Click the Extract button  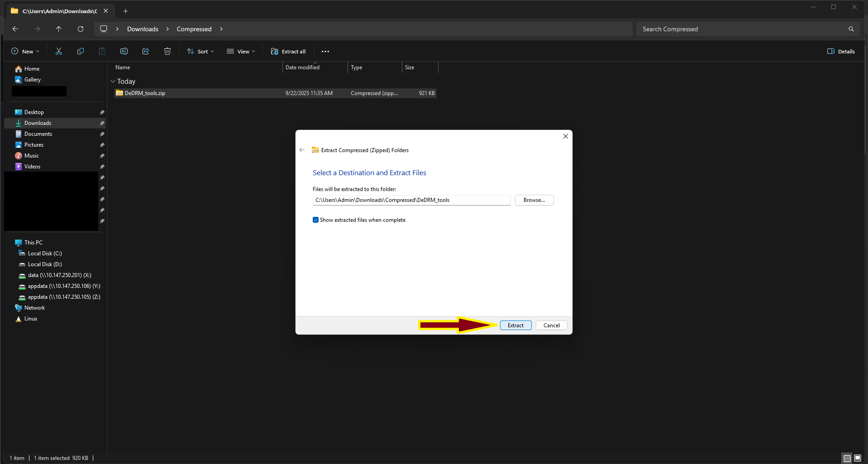(x=515, y=325)
